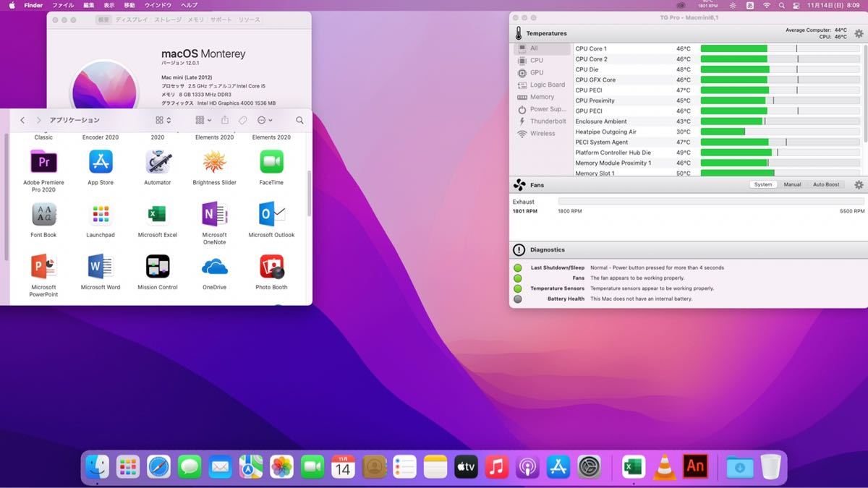Viewport: 868px width, 488px height.
Task: Click the Fans section settings gear
Action: [x=859, y=185]
